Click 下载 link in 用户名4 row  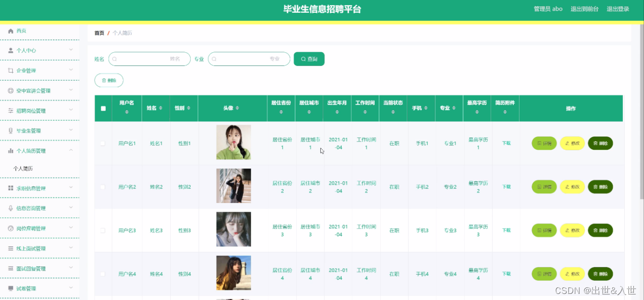tap(506, 274)
